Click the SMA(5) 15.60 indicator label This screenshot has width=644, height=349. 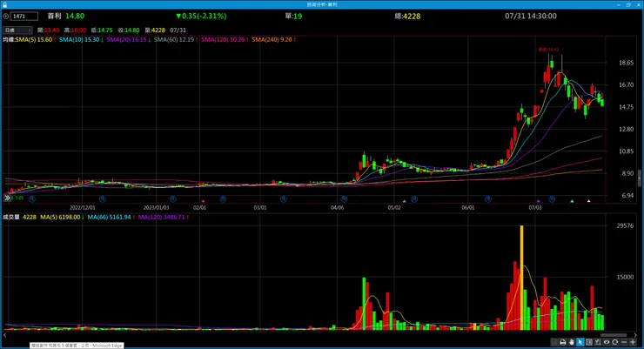pyautogui.click(x=36, y=40)
